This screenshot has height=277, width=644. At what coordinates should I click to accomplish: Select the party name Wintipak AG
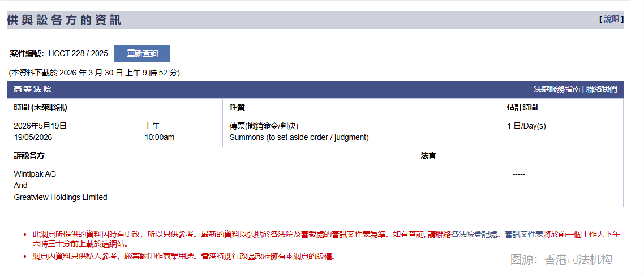click(35, 174)
